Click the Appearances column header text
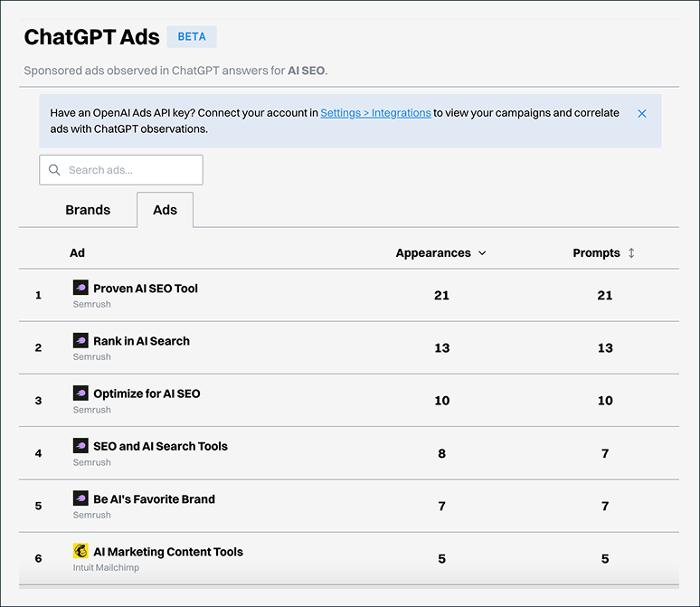The image size is (700, 607). [433, 253]
